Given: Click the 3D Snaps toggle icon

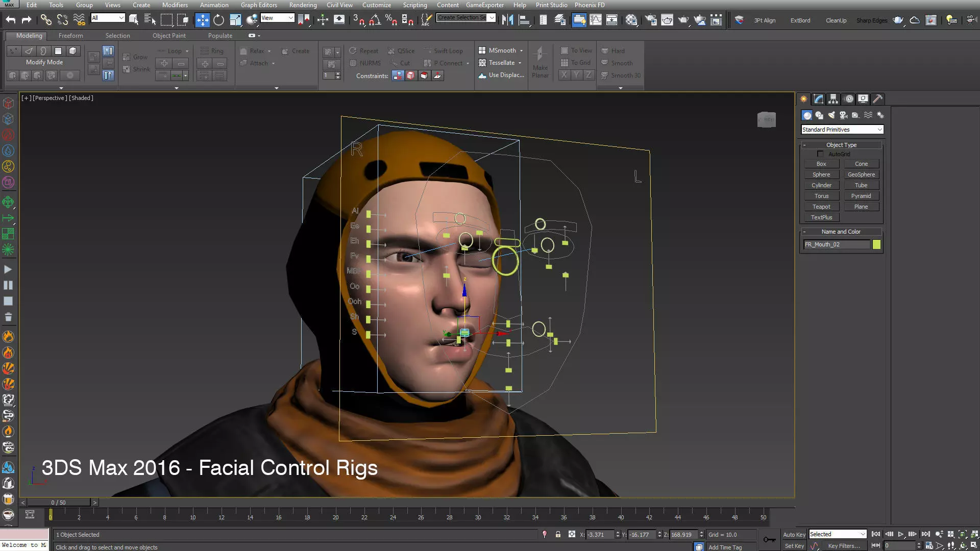Looking at the screenshot, I should coord(358,20).
